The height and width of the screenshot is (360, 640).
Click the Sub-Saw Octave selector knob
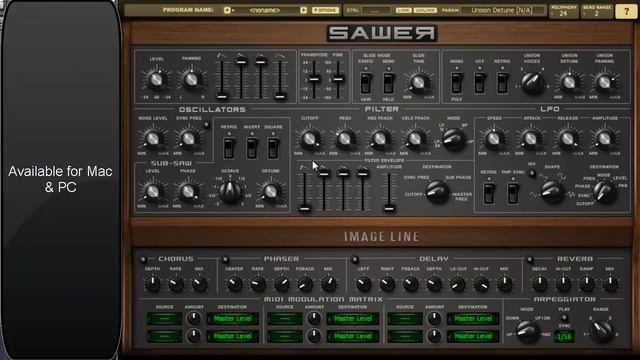coord(231,192)
